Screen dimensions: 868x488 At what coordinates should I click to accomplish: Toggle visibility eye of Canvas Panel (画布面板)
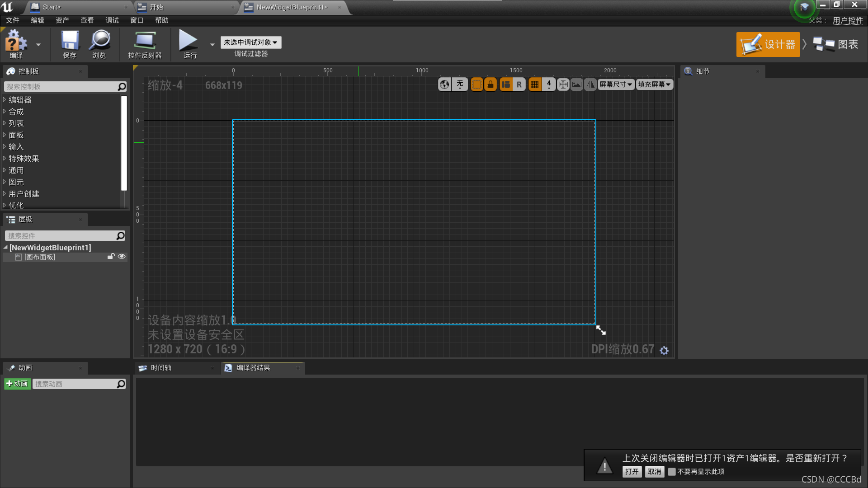point(122,257)
